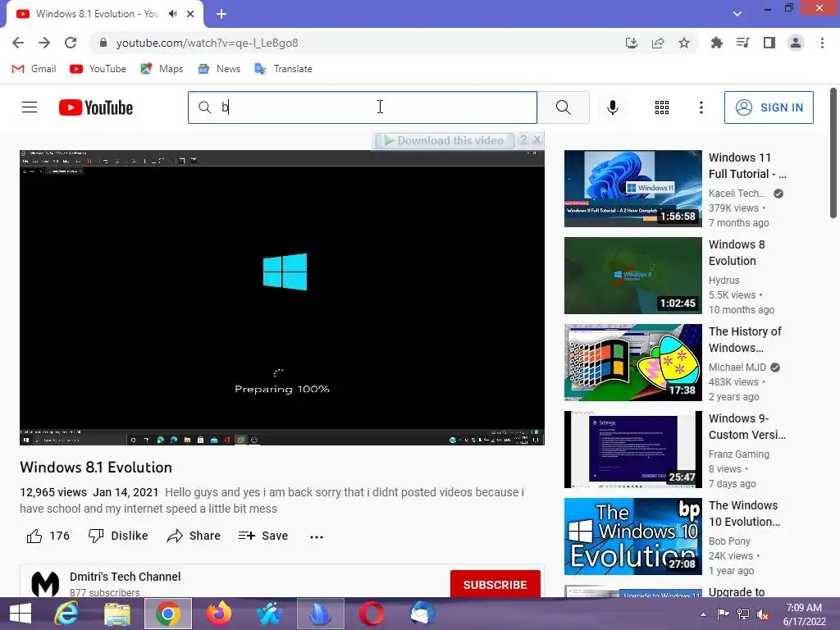The width and height of the screenshot is (840, 630).
Task: Open the Windows Start button
Action: coord(21,614)
